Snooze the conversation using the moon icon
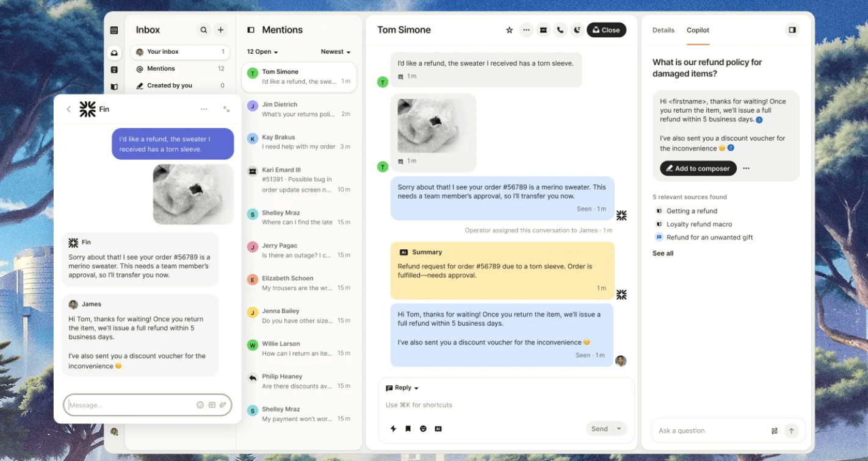868x461 pixels. point(577,29)
